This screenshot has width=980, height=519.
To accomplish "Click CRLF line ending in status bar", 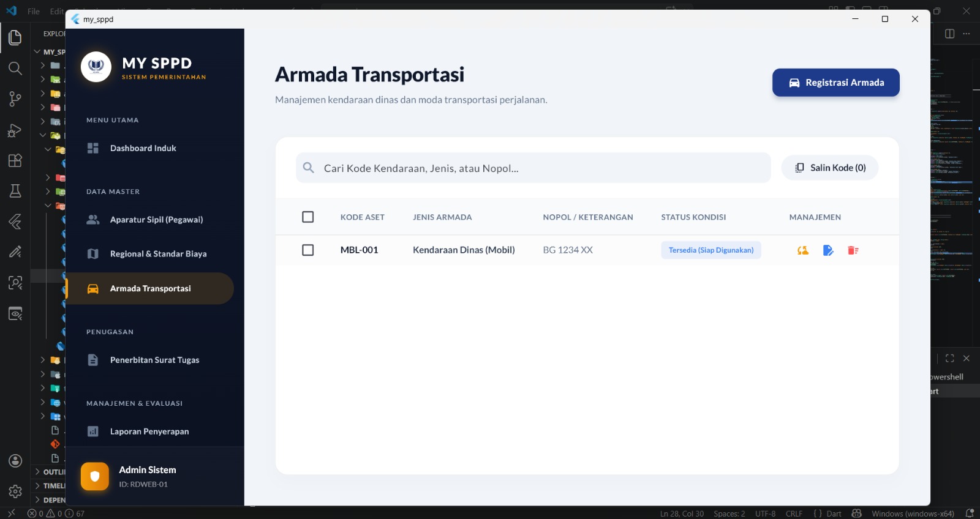I will click(x=794, y=513).
